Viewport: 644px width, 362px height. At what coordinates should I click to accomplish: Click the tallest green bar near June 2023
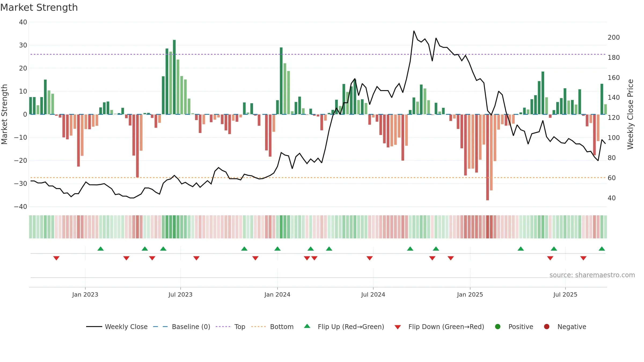tap(174, 77)
